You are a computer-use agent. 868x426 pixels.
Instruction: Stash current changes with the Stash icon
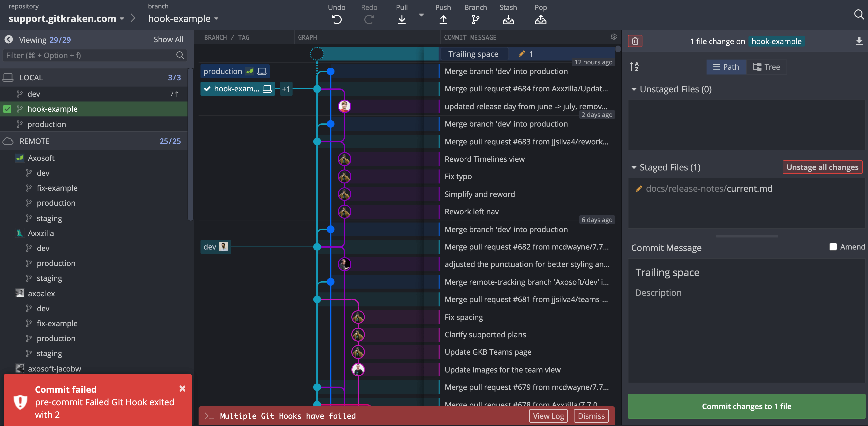click(x=508, y=19)
